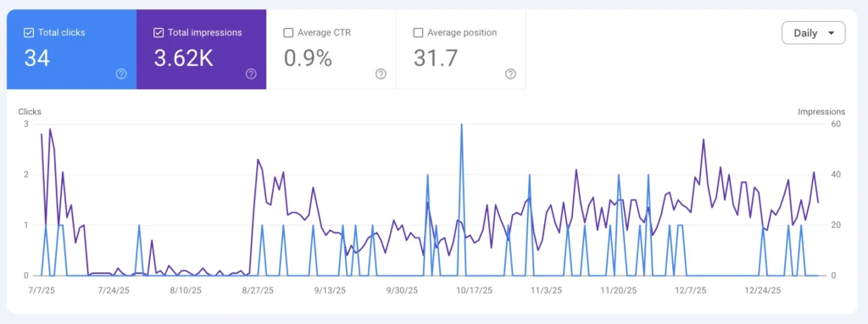The height and width of the screenshot is (324, 868).
Task: Click the 12/7/25 date label
Action: point(690,290)
